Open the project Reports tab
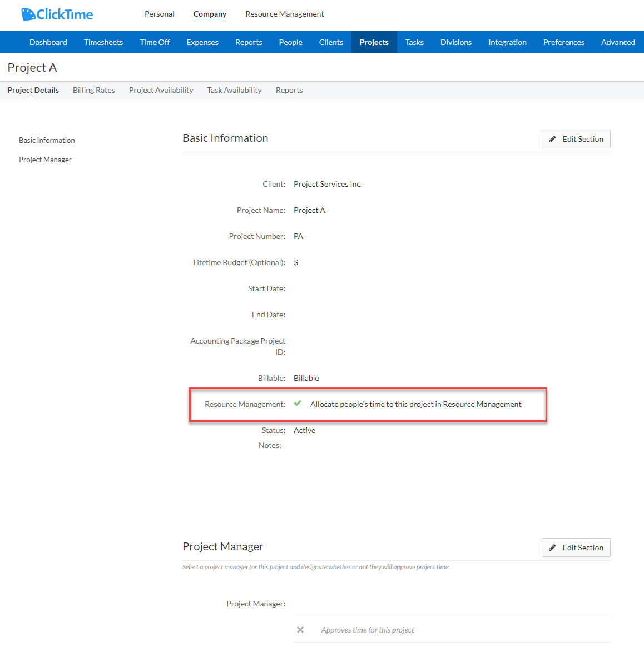This screenshot has width=644, height=657. point(289,89)
